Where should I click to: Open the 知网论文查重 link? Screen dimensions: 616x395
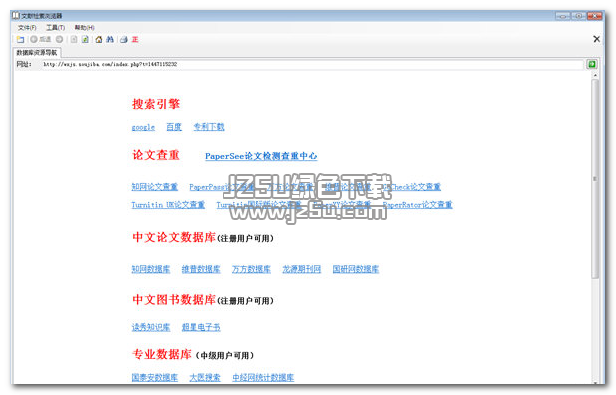tap(155, 187)
